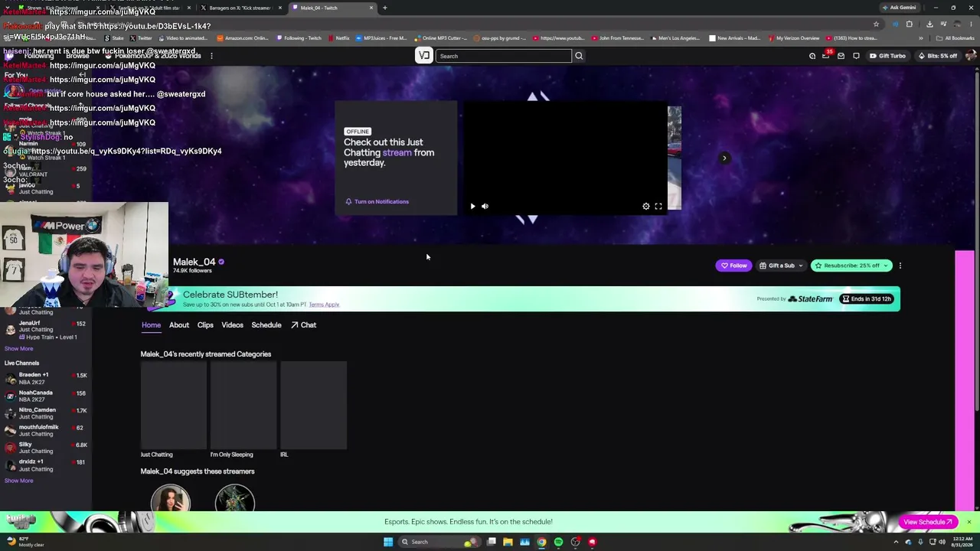This screenshot has height=551, width=980.
Task: Click the volume speaker icon on the video player
Action: point(485,206)
